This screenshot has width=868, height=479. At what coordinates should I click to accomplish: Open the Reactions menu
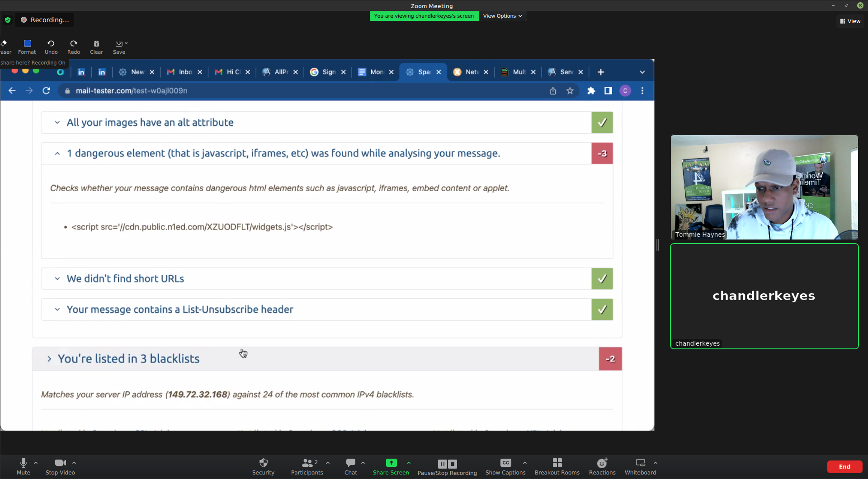click(x=602, y=466)
